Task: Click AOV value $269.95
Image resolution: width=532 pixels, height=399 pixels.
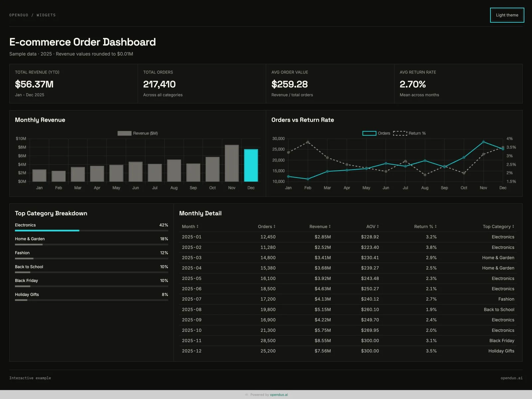Action: point(370,330)
